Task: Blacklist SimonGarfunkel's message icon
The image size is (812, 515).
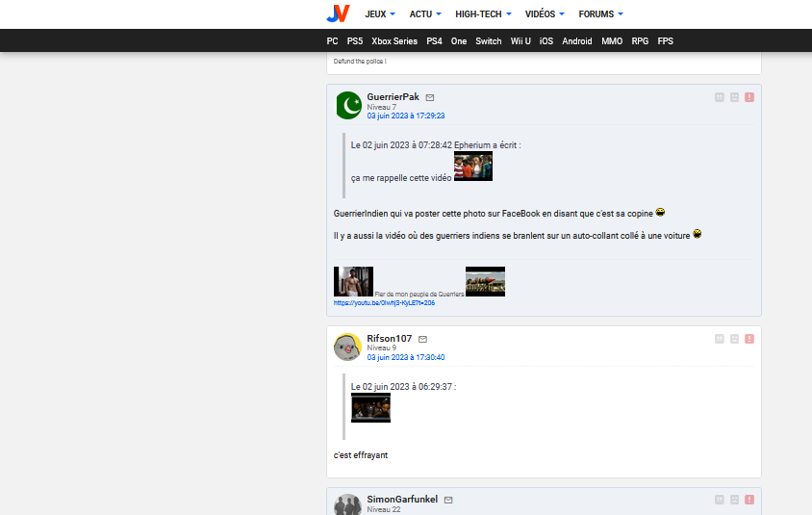Action: tap(734, 500)
